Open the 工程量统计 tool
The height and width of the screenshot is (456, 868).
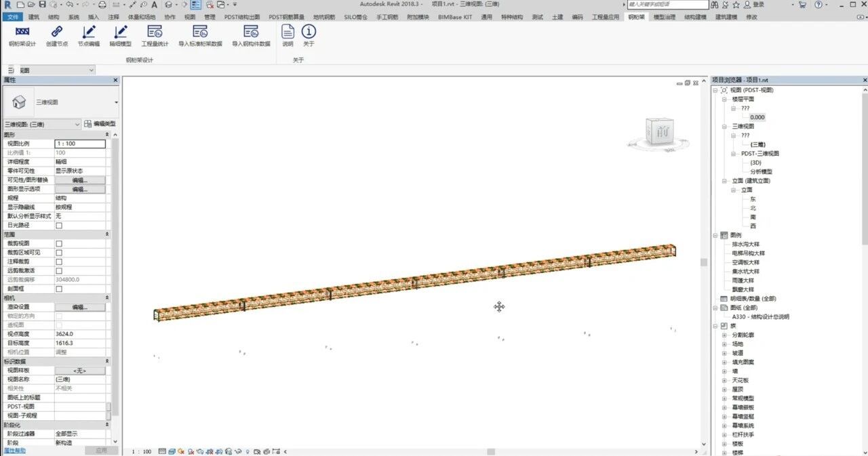pyautogui.click(x=155, y=35)
